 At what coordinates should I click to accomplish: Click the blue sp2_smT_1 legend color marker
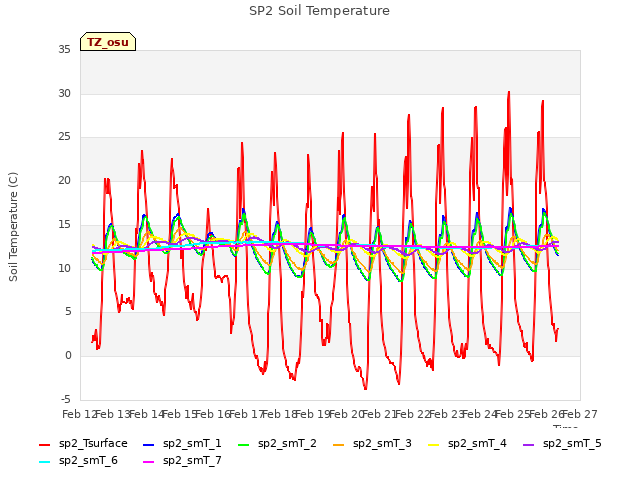149,444
